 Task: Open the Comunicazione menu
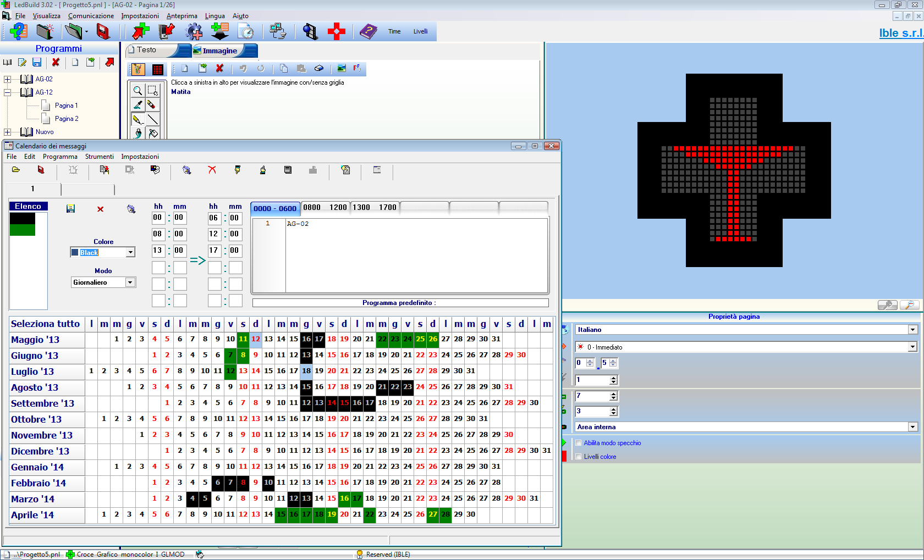coord(91,16)
